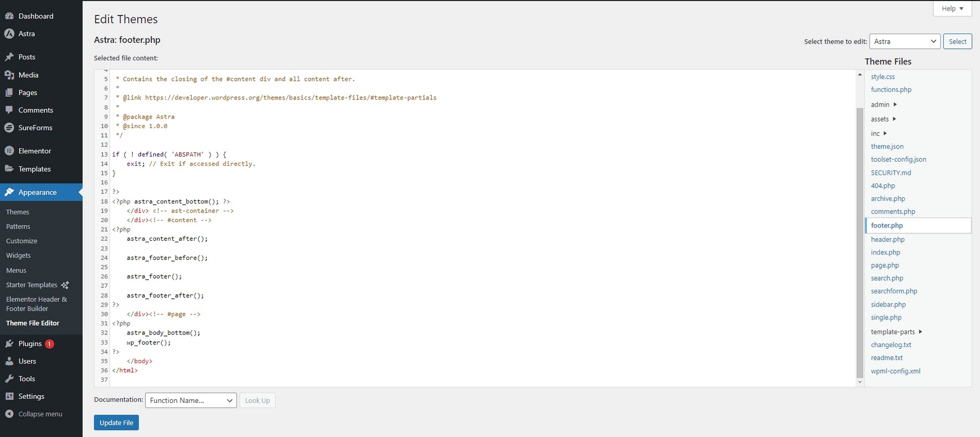Open changelog.txt file link
Viewport: 980px width, 437px height.
[x=891, y=345]
